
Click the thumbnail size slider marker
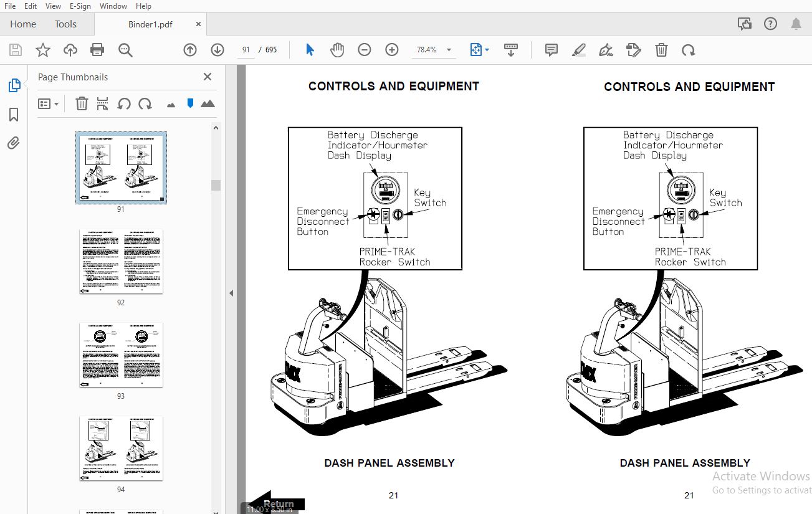click(190, 103)
